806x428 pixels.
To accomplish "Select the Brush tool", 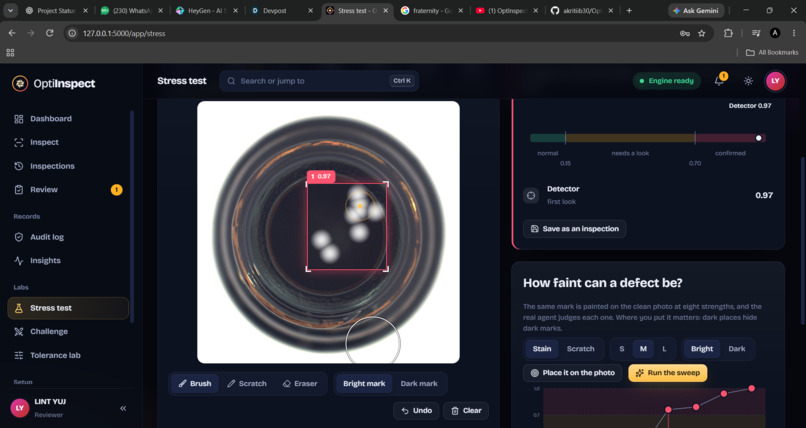I will [195, 383].
